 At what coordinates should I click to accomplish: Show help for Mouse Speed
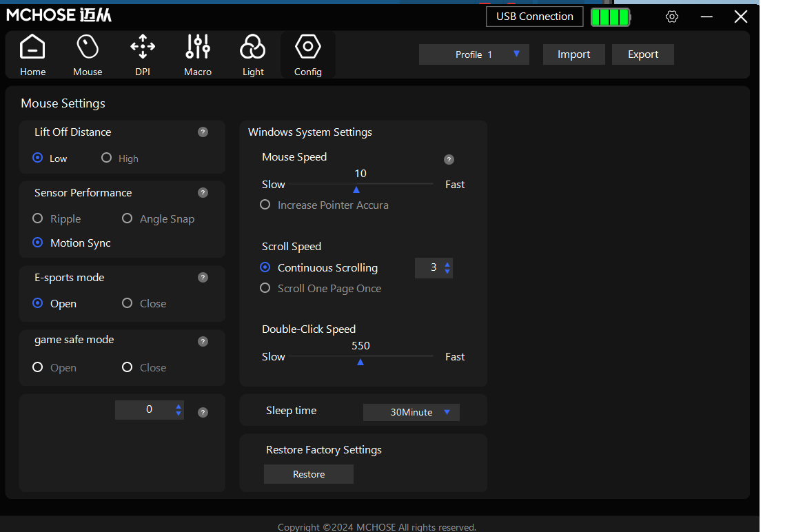point(449,159)
